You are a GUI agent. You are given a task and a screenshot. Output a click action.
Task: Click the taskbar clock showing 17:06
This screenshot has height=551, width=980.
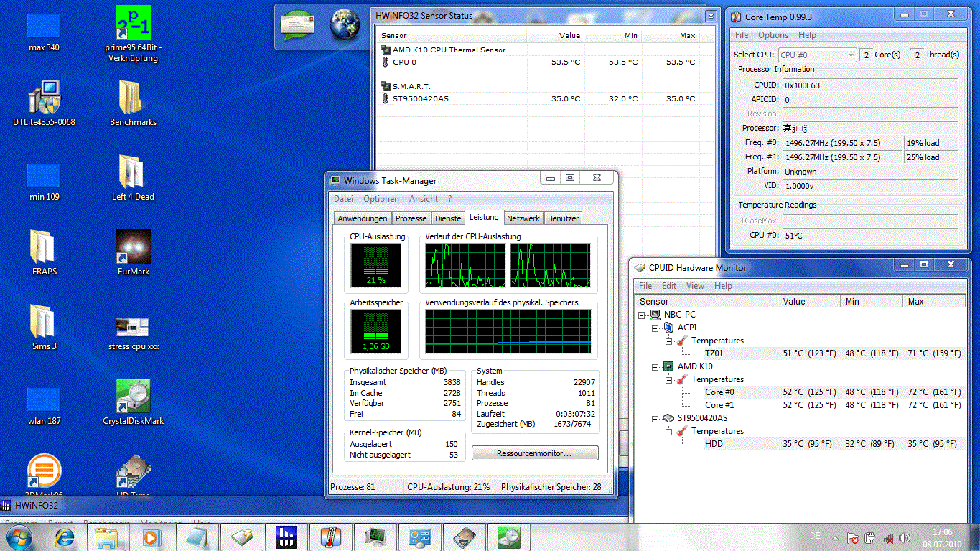943,537
